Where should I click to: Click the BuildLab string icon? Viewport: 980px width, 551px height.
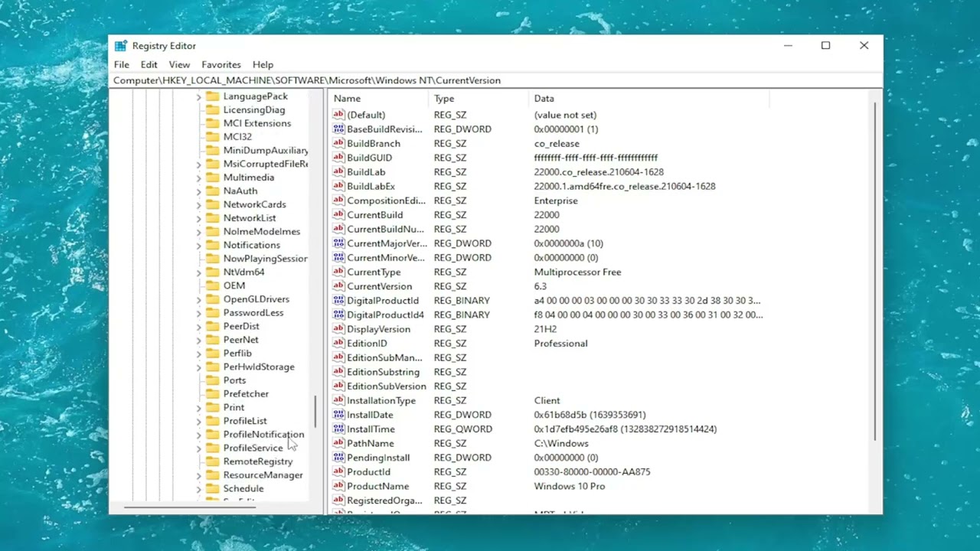(339, 172)
